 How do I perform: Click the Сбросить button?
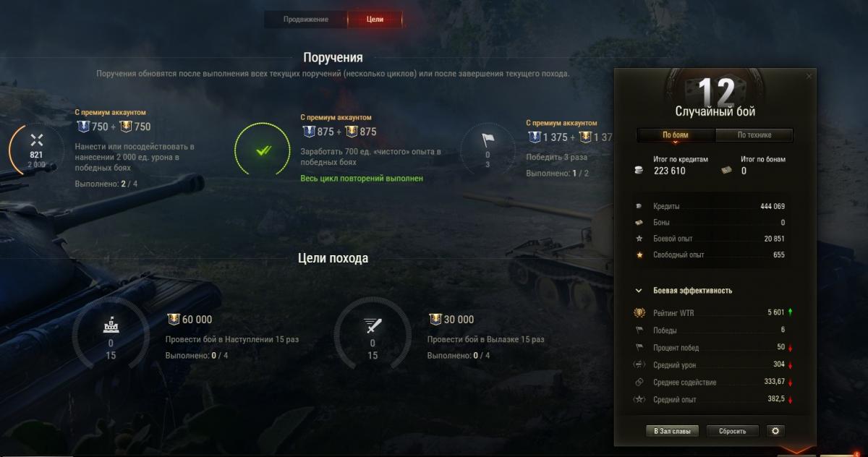(x=733, y=431)
